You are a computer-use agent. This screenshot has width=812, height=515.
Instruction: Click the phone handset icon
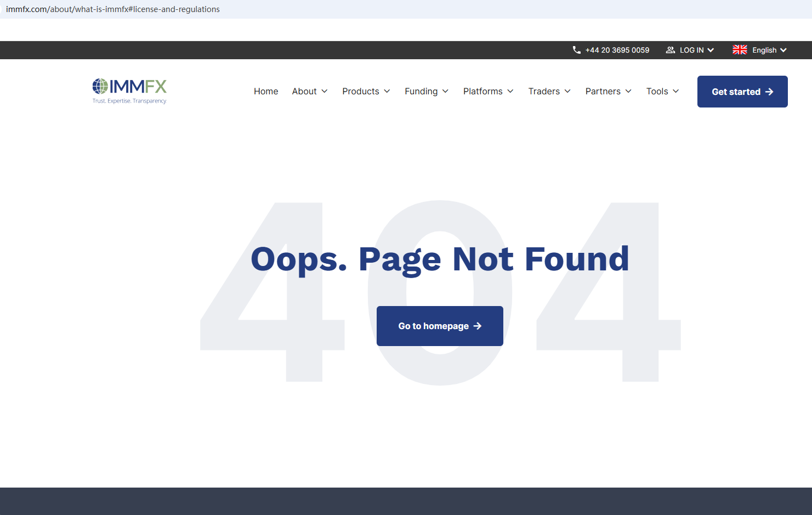(576, 50)
